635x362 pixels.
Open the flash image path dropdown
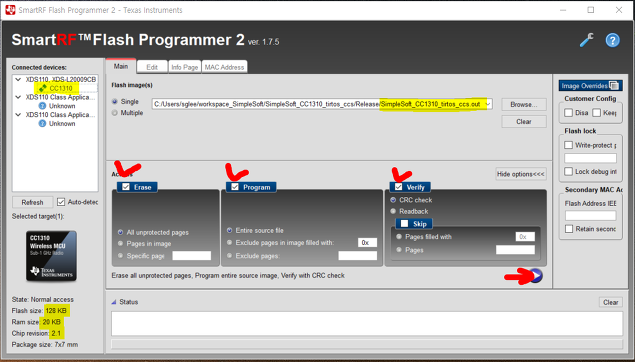coord(488,104)
